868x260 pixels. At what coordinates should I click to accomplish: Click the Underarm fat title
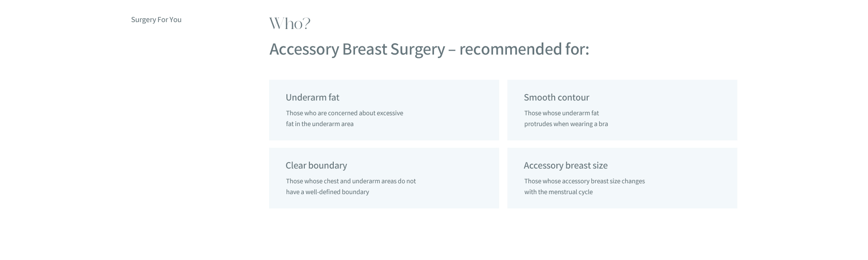coord(312,97)
